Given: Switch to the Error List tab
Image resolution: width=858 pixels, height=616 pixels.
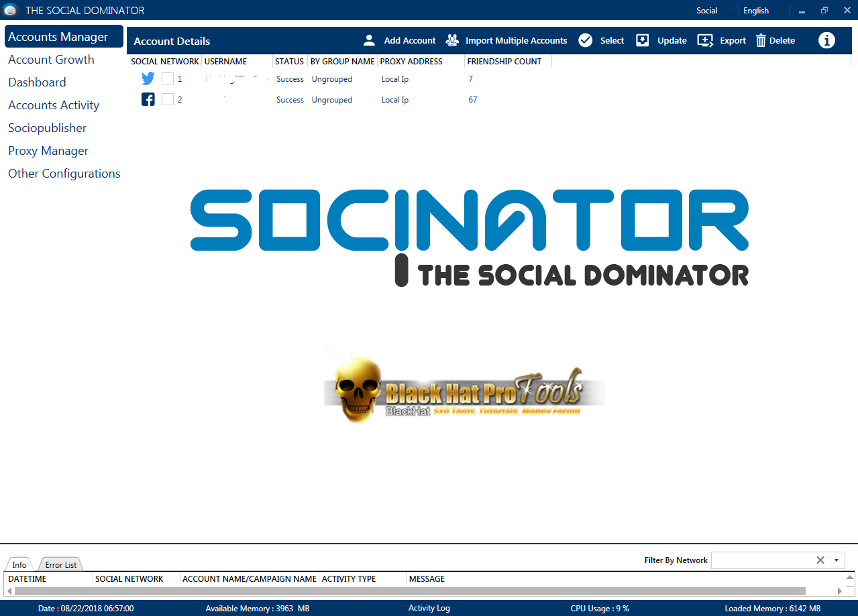Looking at the screenshot, I should [61, 564].
